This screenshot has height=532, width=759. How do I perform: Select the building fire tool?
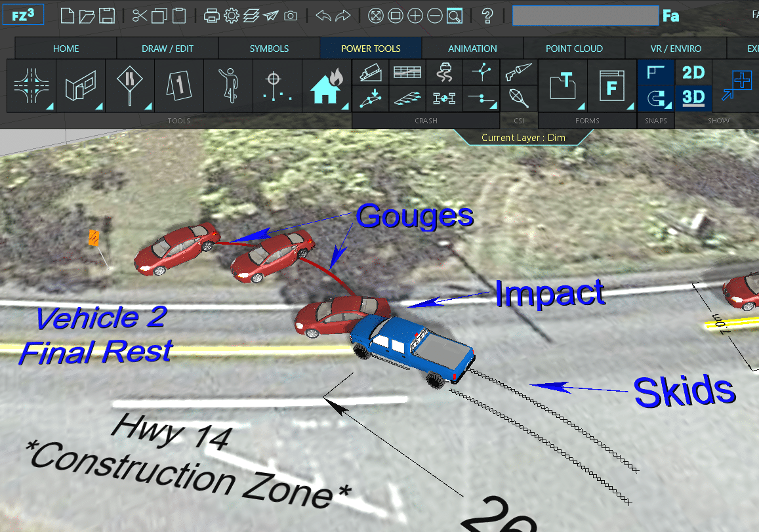[x=326, y=86]
